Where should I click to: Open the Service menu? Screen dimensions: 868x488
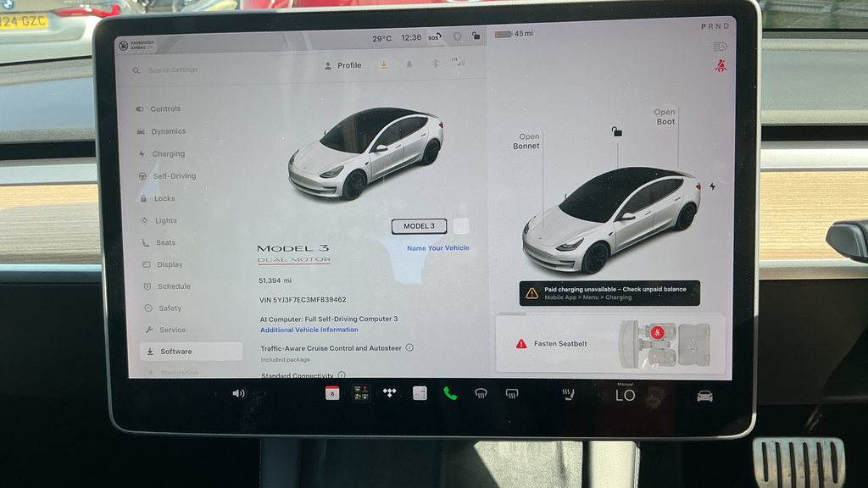point(166,330)
